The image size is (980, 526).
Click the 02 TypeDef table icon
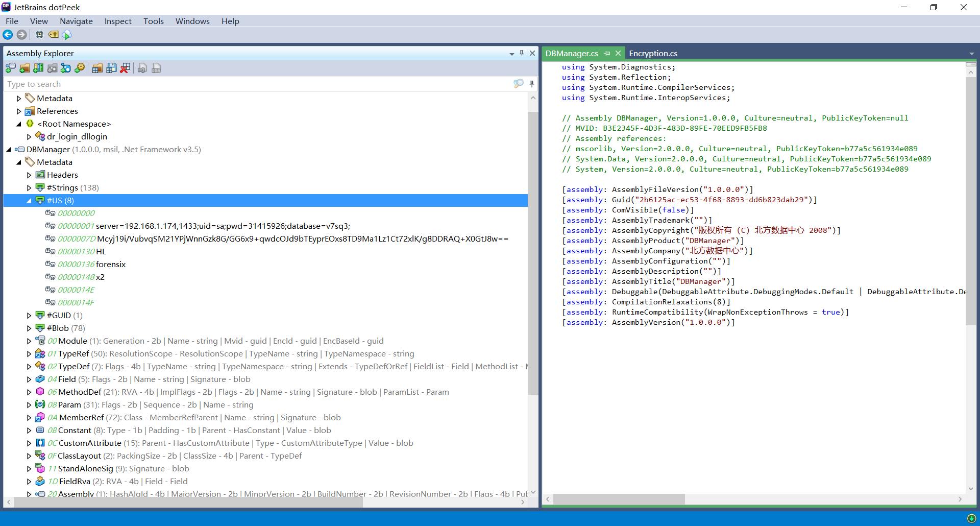coord(40,366)
